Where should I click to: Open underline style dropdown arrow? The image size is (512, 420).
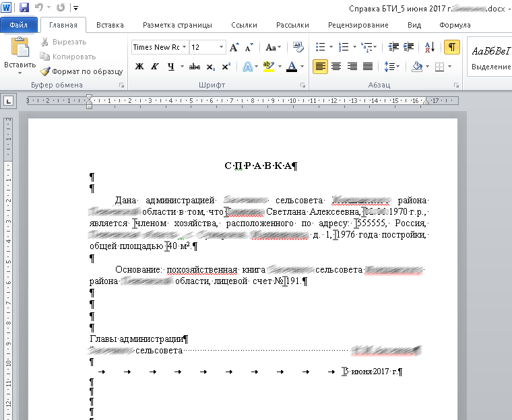[182, 67]
